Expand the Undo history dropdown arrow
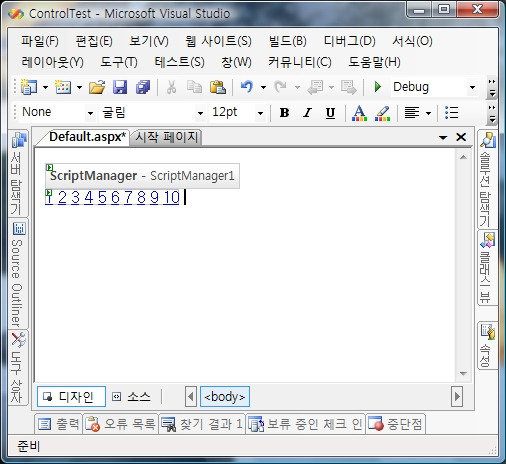This screenshot has height=464, width=506. point(263,88)
